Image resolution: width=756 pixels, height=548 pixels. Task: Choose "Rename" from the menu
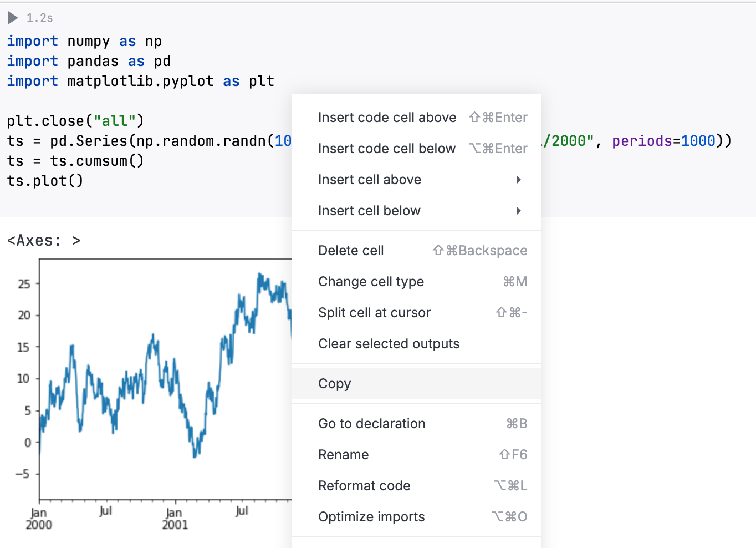[343, 454]
